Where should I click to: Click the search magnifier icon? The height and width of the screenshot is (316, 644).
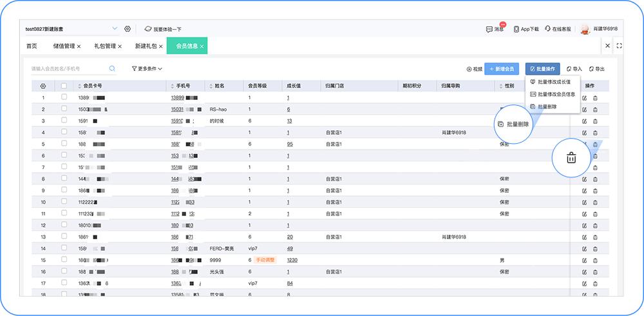coord(112,69)
